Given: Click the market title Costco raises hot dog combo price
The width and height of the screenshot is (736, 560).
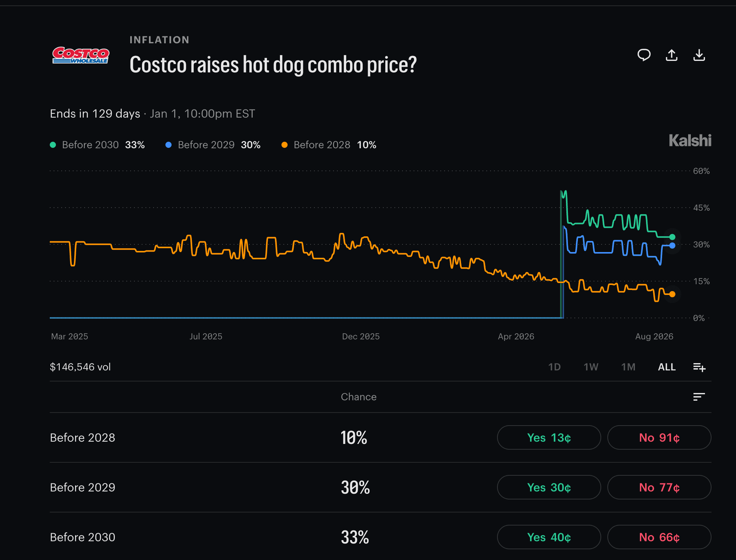Looking at the screenshot, I should coord(273,64).
